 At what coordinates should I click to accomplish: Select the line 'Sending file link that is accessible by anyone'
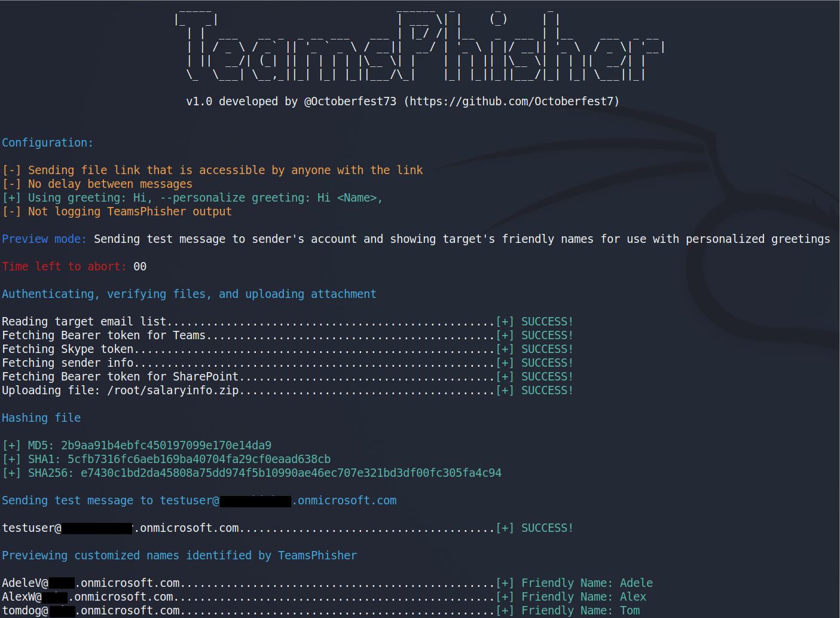[x=212, y=170]
